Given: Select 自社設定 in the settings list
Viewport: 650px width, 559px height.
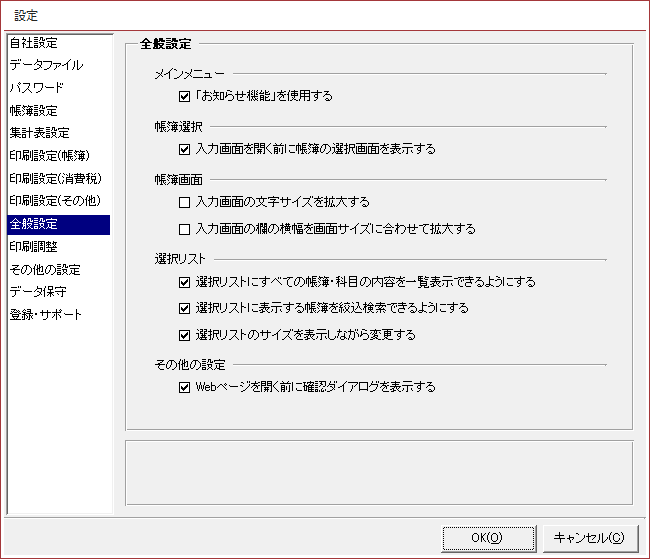Looking at the screenshot, I should [x=34, y=43].
